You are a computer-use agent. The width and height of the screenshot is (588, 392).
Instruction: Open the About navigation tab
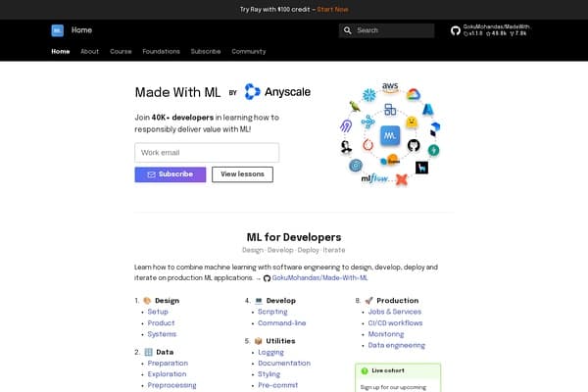tap(89, 51)
